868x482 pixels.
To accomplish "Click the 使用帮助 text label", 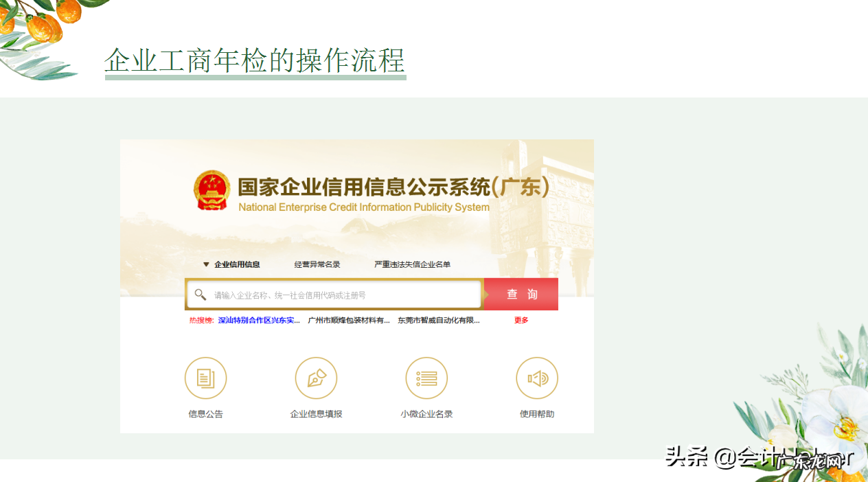I will point(537,413).
